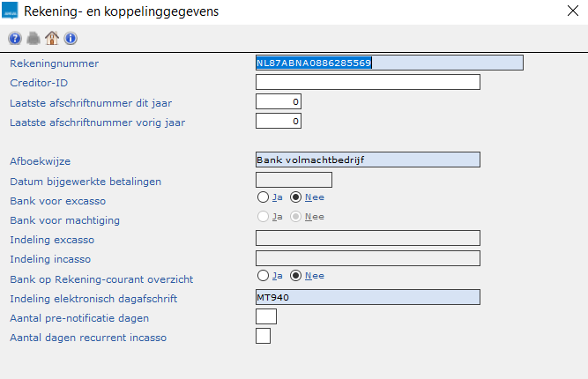588x379 pixels.
Task: Select Nee for Bank op Rekening-courant overzicht
Action: (295, 276)
